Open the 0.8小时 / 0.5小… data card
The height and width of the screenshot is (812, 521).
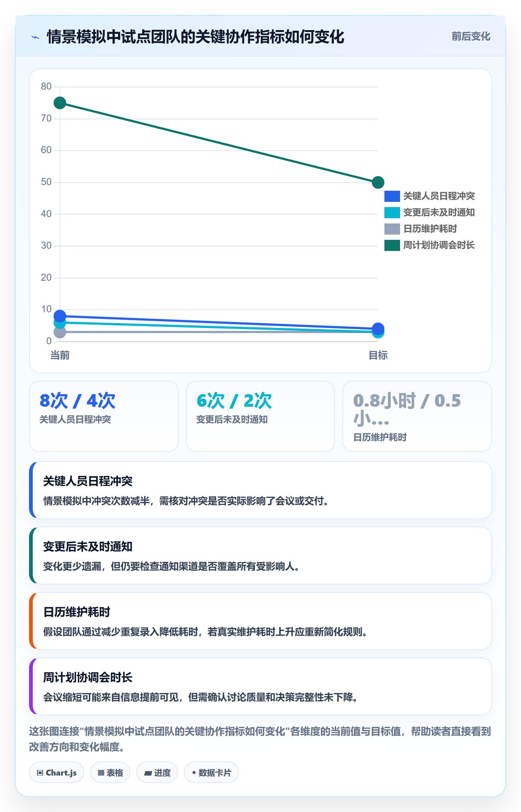click(417, 416)
